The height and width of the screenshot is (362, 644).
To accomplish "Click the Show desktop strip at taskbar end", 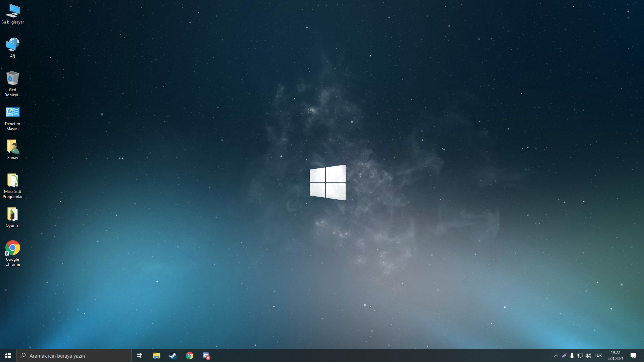I will (643, 356).
